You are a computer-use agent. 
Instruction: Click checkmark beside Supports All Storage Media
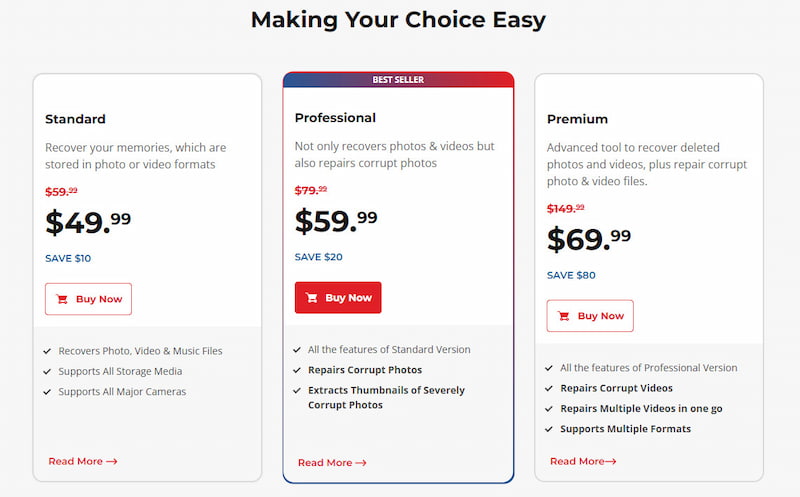[48, 371]
